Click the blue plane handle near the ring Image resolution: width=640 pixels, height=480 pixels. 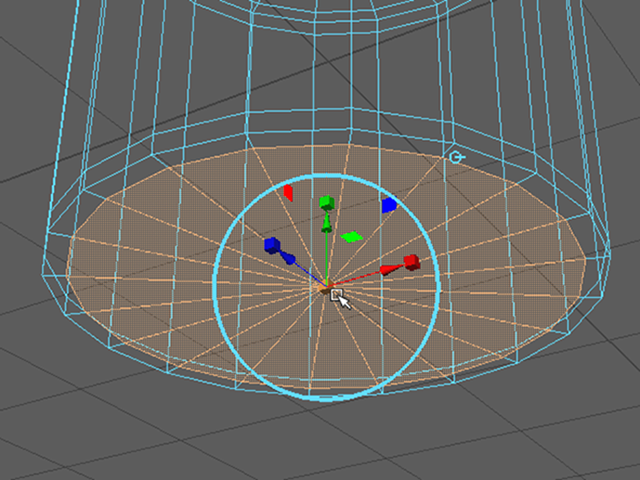pos(389,205)
